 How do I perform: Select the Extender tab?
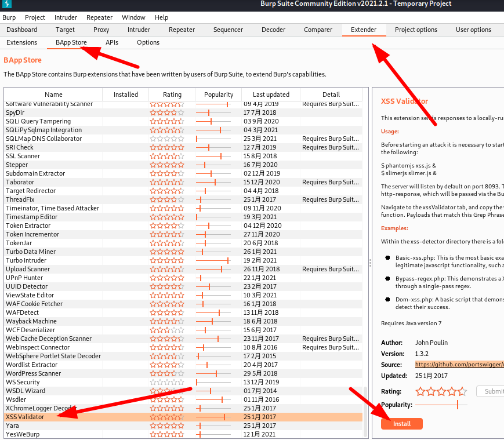pos(364,30)
